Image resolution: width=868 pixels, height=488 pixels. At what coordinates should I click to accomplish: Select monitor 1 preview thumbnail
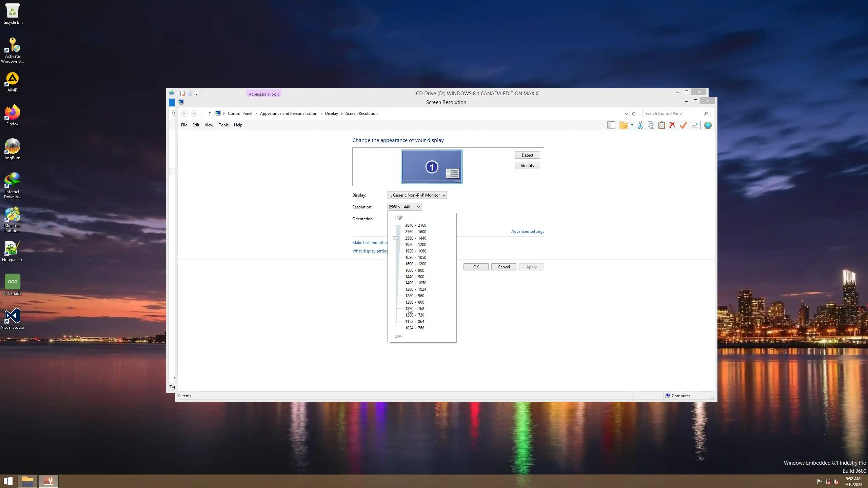click(x=431, y=167)
